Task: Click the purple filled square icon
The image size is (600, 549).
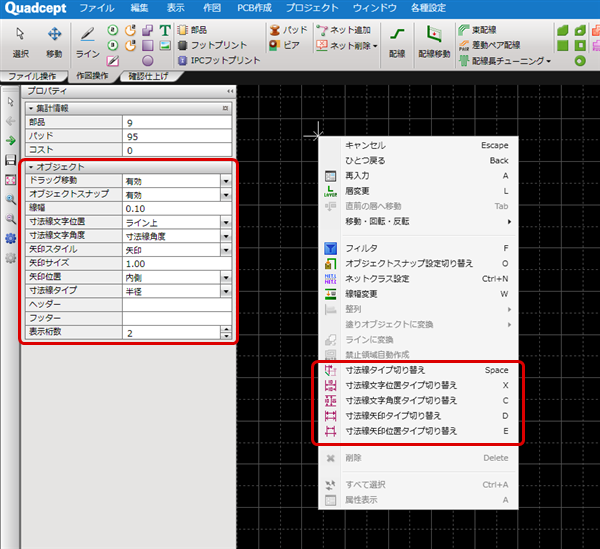Action: [148, 46]
